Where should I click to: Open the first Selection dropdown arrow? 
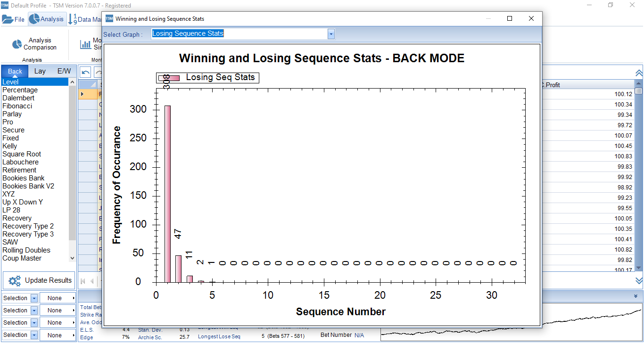pyautogui.click(x=34, y=298)
